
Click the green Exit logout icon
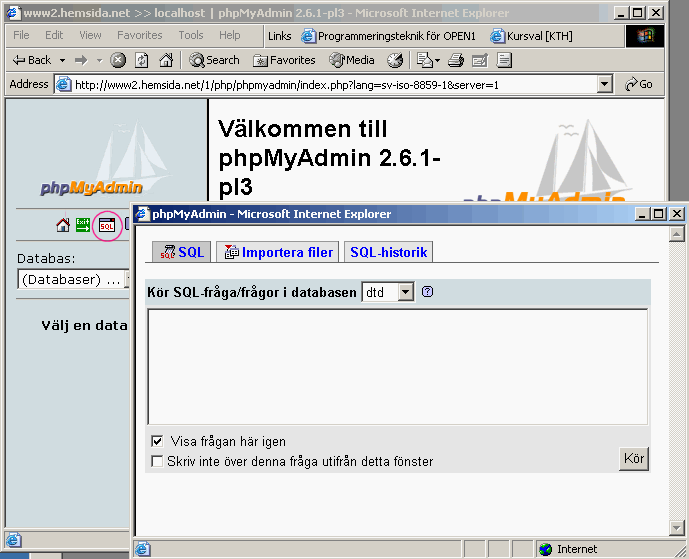coord(83,225)
